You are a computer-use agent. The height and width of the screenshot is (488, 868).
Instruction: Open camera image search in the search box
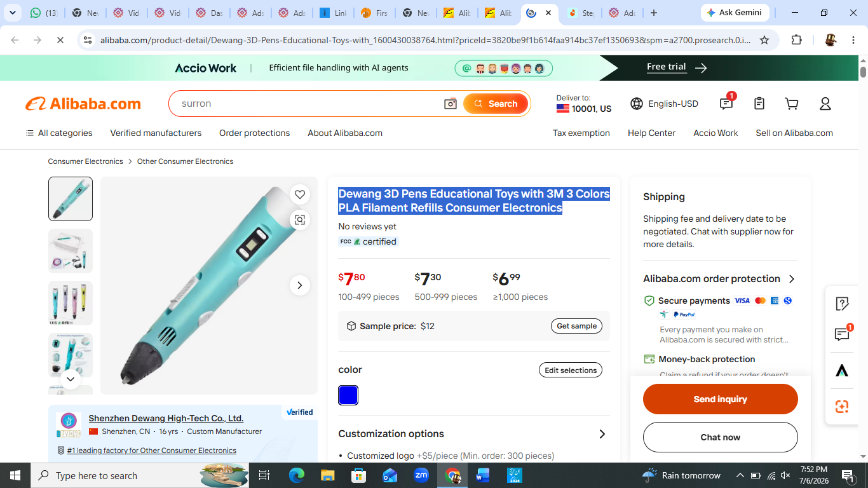(451, 104)
